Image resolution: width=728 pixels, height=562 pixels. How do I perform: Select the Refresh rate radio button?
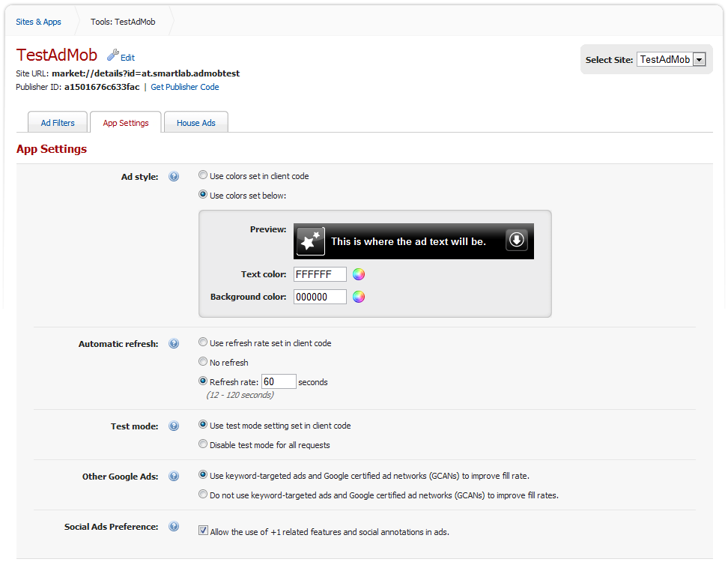pyautogui.click(x=203, y=381)
